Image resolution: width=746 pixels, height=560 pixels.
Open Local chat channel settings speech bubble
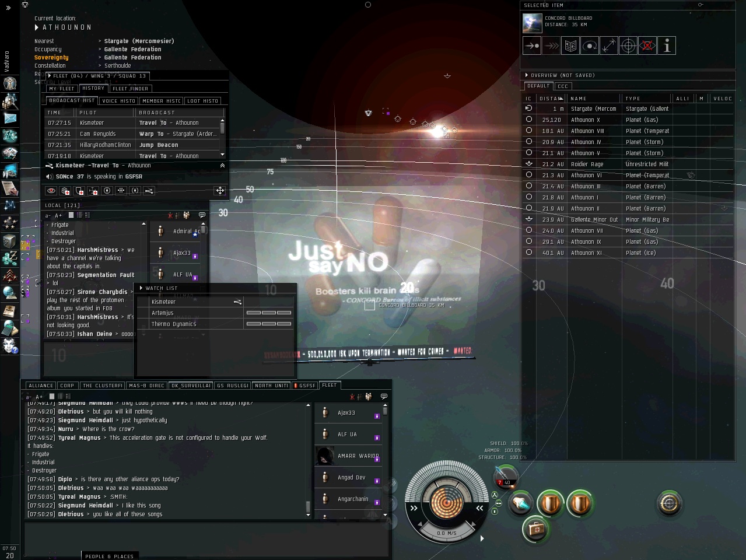tap(202, 215)
